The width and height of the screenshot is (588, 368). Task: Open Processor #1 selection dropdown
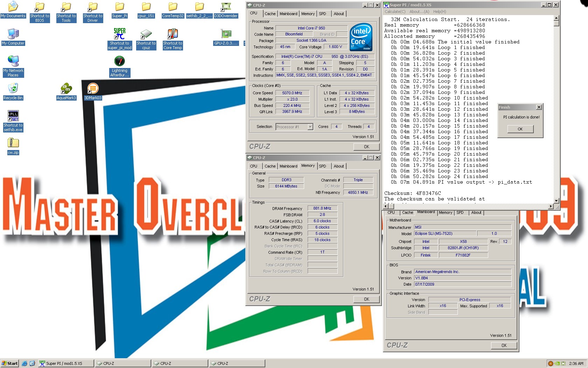[x=294, y=127]
